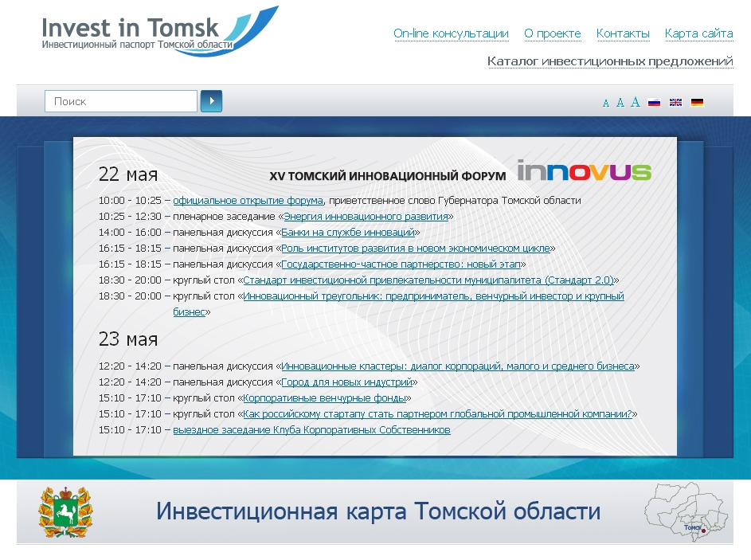Image resolution: width=751 pixels, height=560 pixels.
Task: Open Контакты menu item
Action: pos(623,33)
